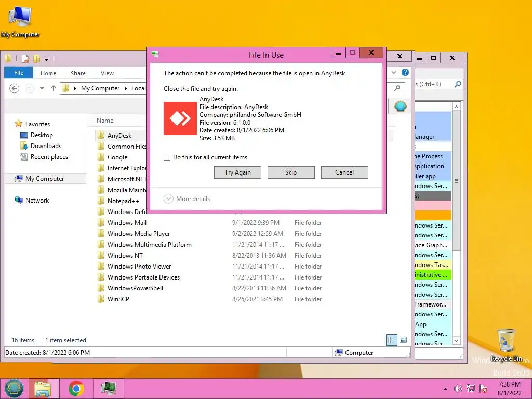Viewport: 532px width, 399px height.
Task: Click the File In Use title bar icon
Action: pos(155,54)
